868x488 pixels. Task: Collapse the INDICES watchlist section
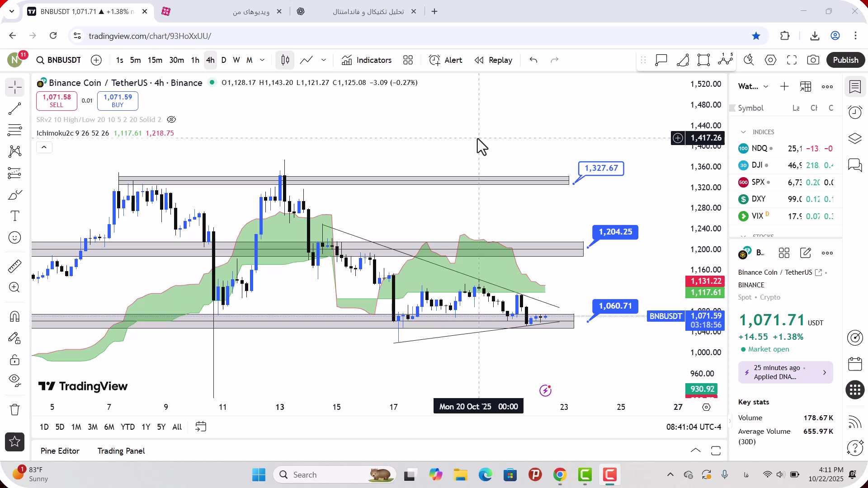743,132
